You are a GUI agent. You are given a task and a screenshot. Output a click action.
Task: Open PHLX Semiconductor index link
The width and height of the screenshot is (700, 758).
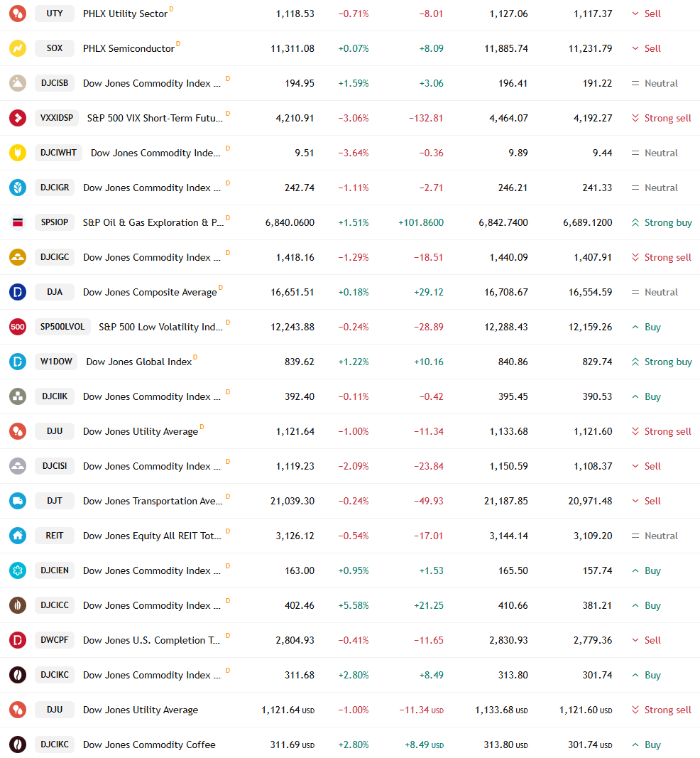click(128, 48)
